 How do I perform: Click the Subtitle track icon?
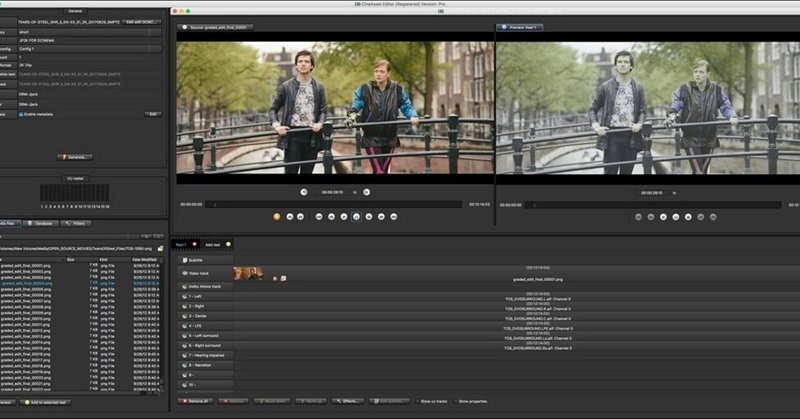(185, 260)
